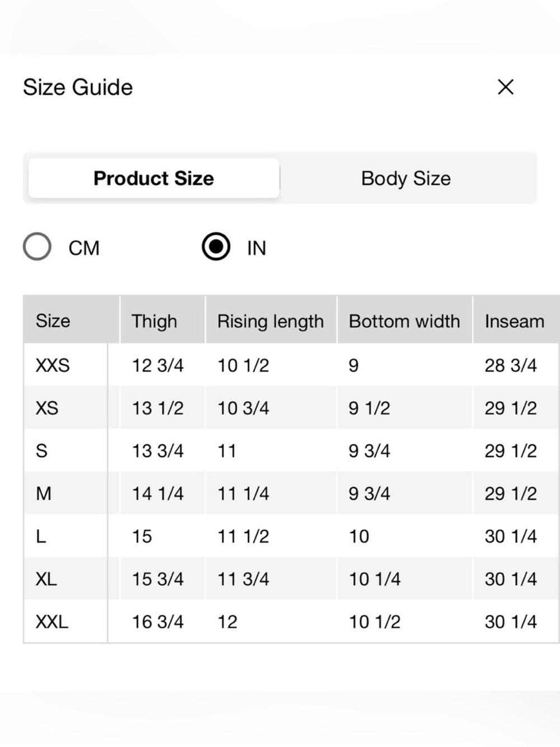Click the CM label text

click(x=84, y=248)
